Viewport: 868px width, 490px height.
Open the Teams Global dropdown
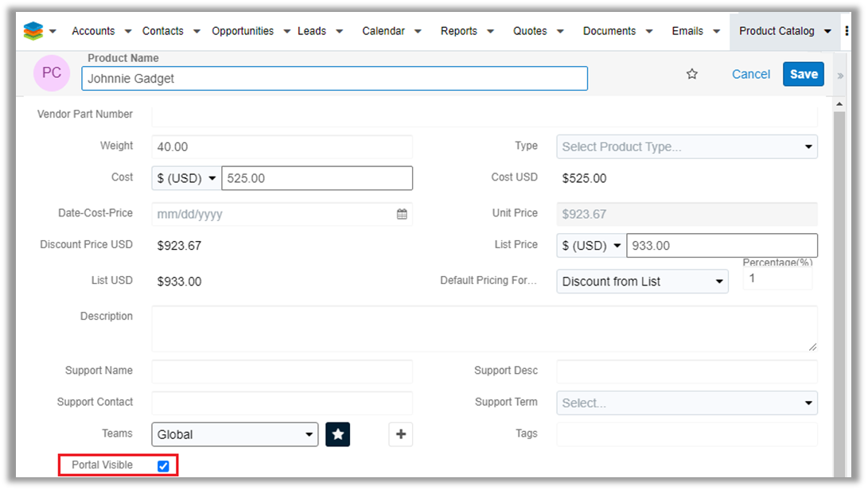pos(235,434)
